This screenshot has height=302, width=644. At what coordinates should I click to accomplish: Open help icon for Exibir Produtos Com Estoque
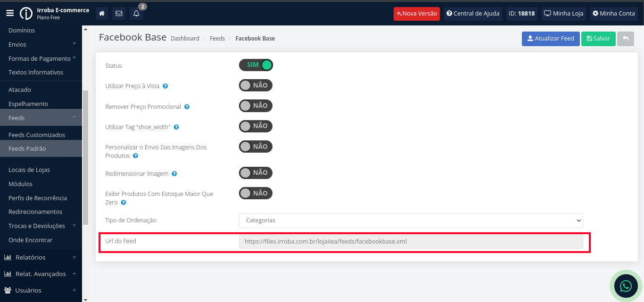(x=124, y=203)
